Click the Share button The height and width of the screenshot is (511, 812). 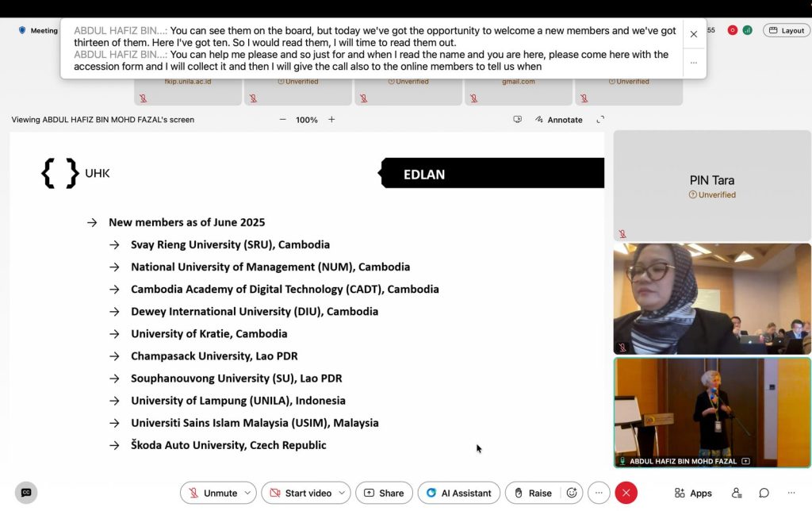point(384,493)
